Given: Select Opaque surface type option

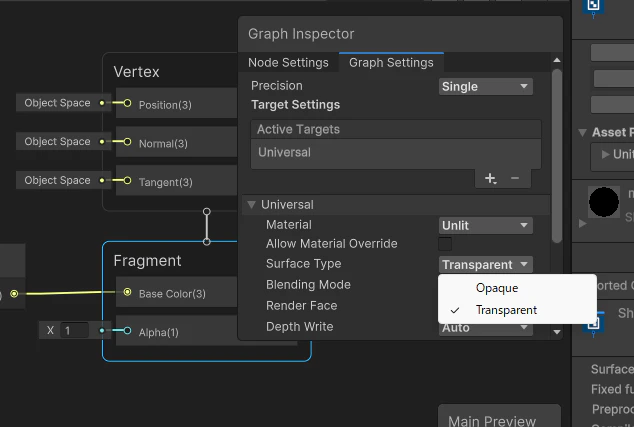Looking at the screenshot, I should coord(497,288).
